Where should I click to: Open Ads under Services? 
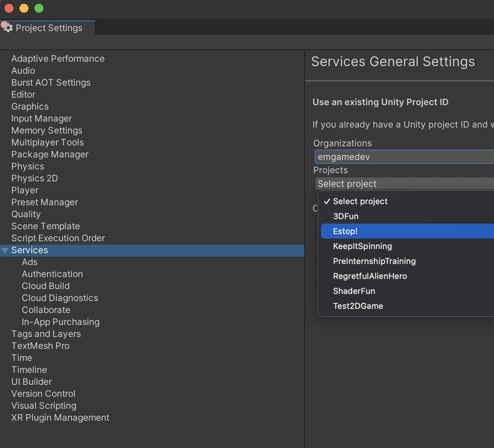coord(30,262)
